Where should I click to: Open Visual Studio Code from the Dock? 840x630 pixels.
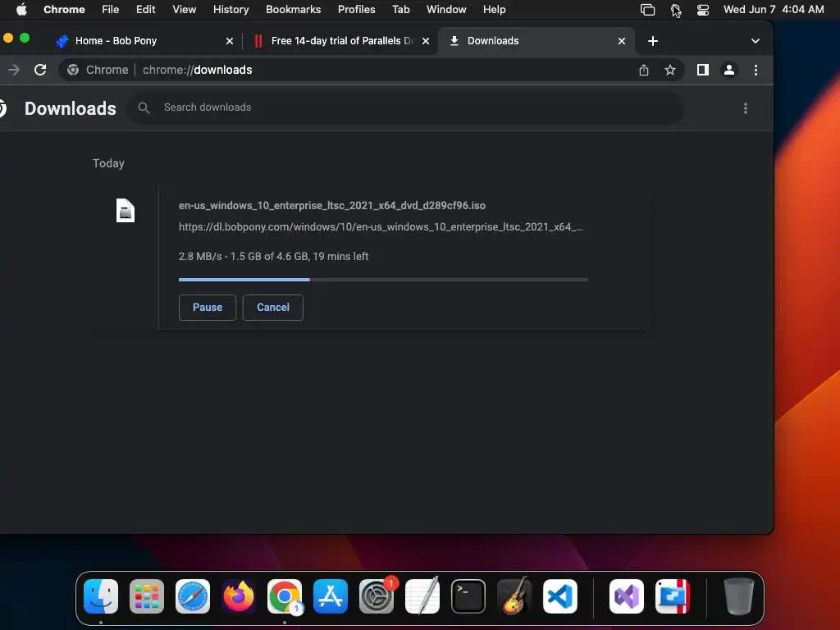[x=559, y=596]
